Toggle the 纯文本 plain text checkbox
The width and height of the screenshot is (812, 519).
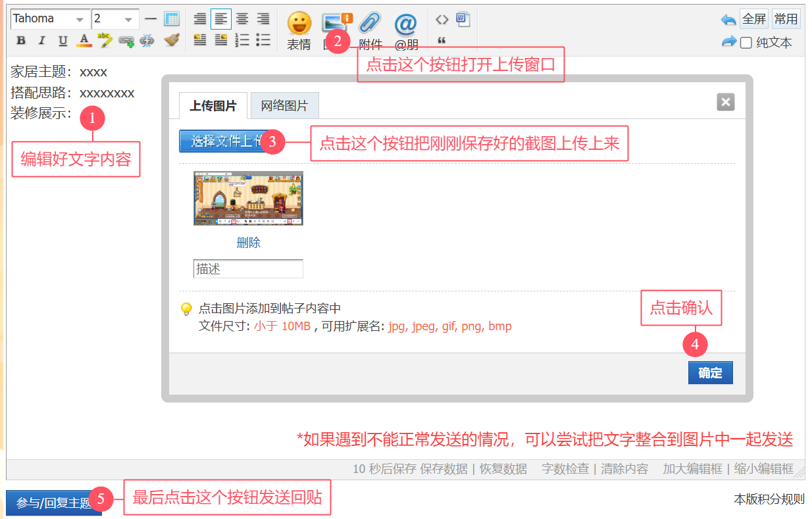point(746,43)
